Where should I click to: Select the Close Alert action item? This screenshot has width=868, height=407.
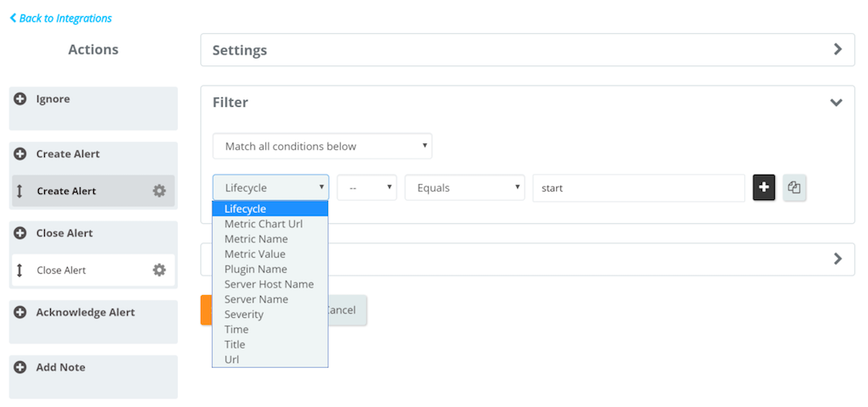click(85, 270)
